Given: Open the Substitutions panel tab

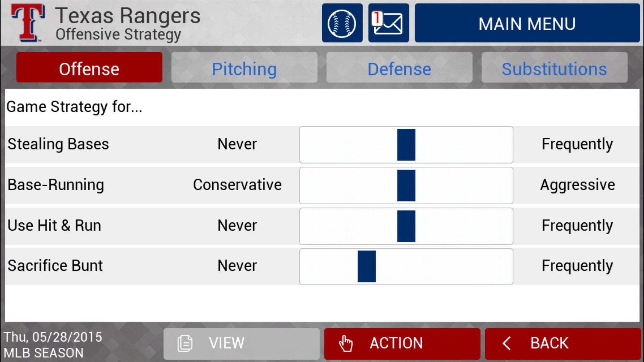Looking at the screenshot, I should 554,68.
